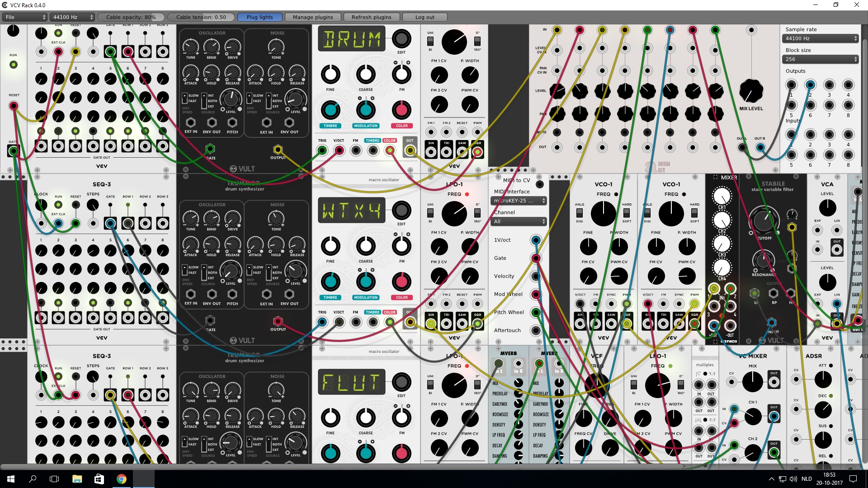Screen dimensions: 868x488
Task: Click the OUTPUT jack on top Trummor drum synthesizer
Action: pos(278,149)
